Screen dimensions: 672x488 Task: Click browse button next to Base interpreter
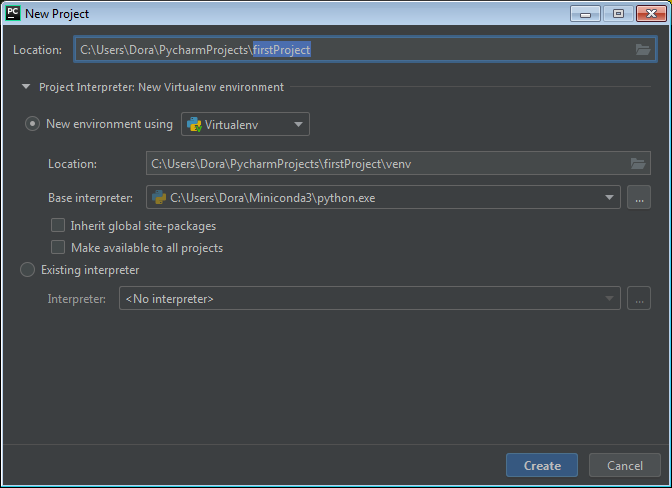(x=639, y=197)
